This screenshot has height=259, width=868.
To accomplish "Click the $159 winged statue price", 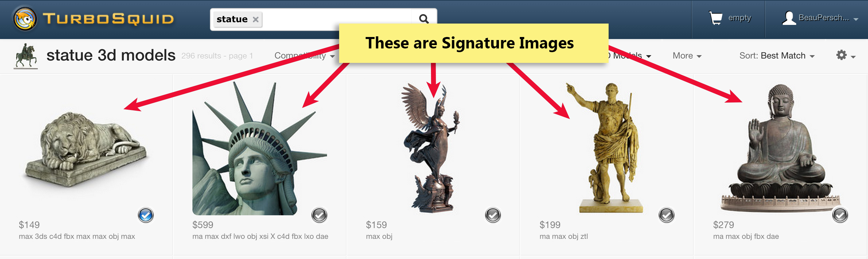I will (x=376, y=225).
